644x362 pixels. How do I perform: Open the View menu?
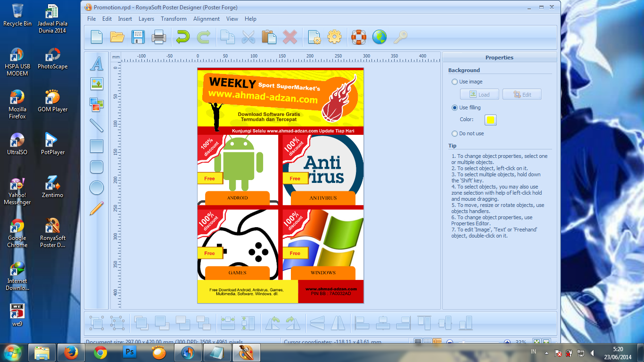point(232,19)
